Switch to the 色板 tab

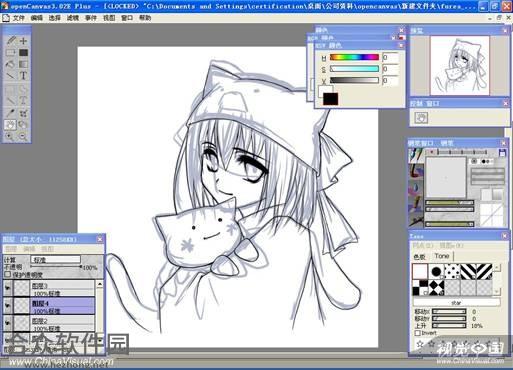(x=420, y=257)
